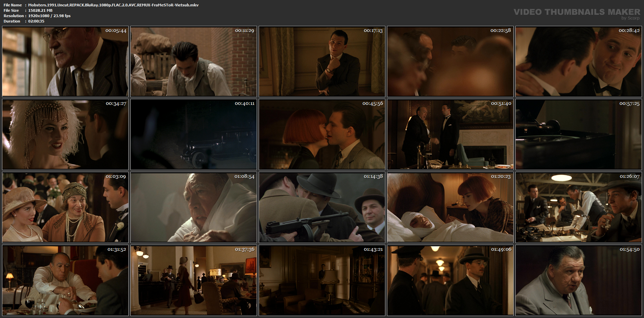Select the thumbnail stamped 00:28:42

point(578,62)
